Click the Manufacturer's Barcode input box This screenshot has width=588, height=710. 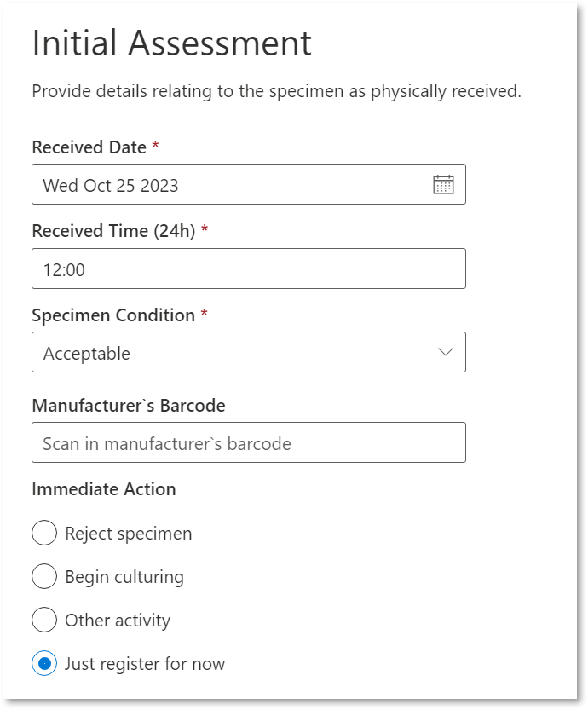pos(249,442)
